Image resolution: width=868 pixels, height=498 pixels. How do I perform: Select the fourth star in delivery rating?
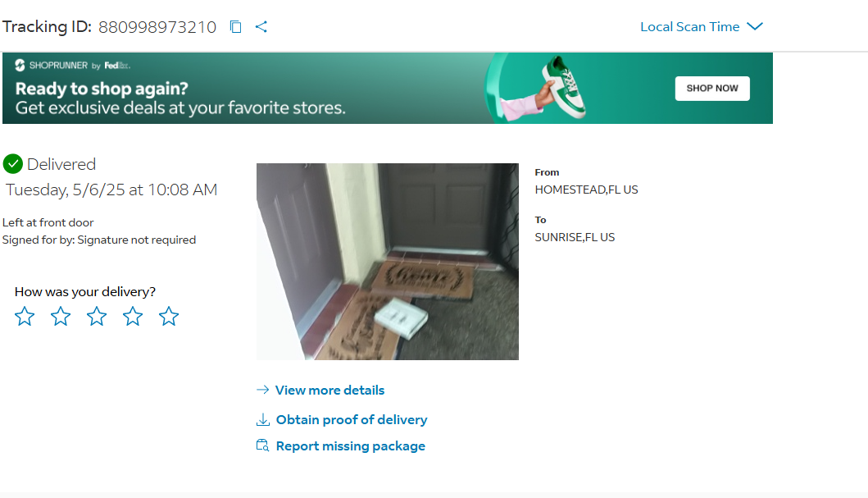point(133,317)
